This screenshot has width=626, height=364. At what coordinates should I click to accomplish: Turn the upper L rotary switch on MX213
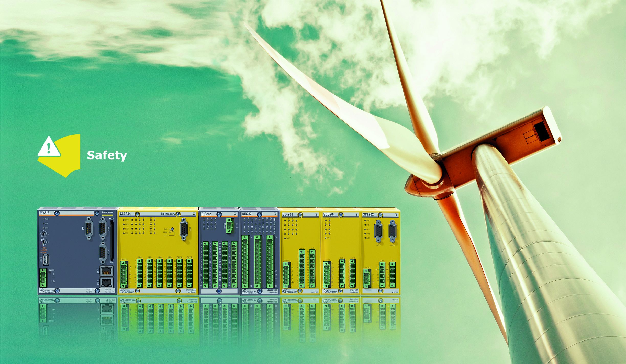(x=43, y=234)
